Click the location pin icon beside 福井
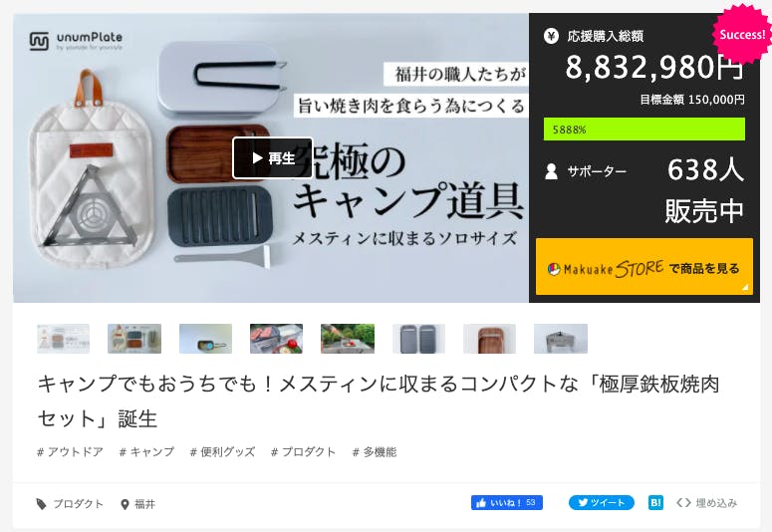Viewport: 772px width, 532px height. click(126, 504)
